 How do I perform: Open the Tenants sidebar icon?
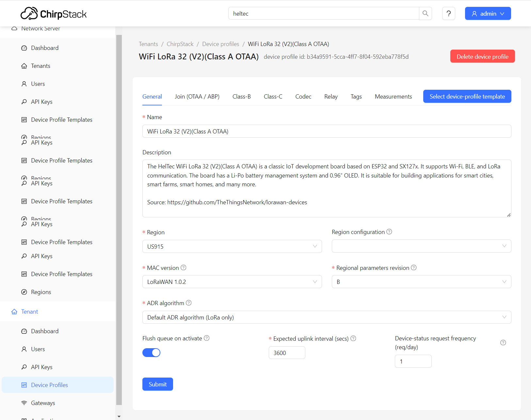click(24, 66)
